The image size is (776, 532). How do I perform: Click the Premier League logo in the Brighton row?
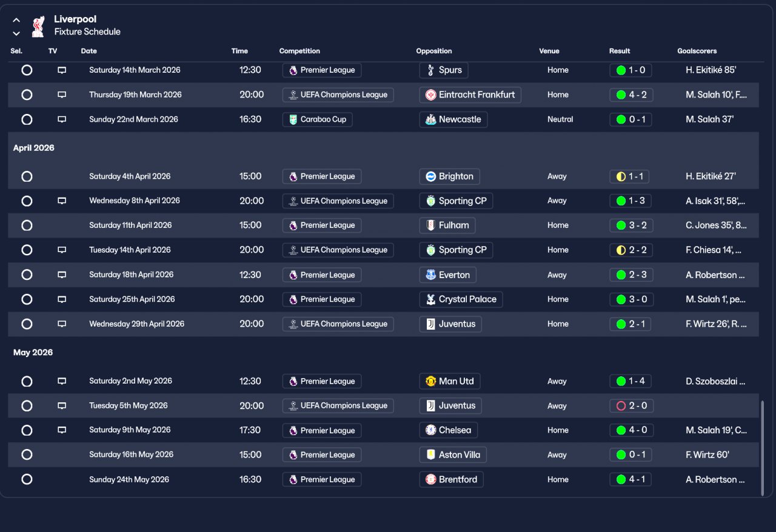(293, 176)
